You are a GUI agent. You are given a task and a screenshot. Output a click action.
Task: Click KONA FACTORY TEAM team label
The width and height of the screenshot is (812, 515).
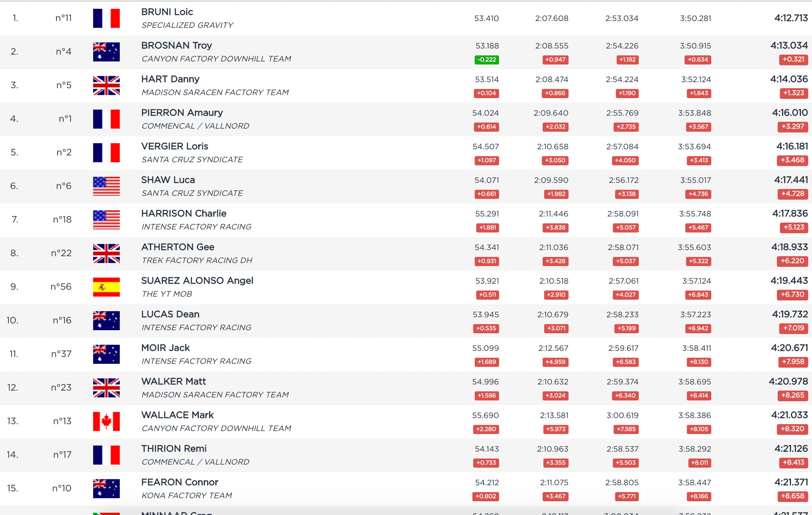pos(187,496)
